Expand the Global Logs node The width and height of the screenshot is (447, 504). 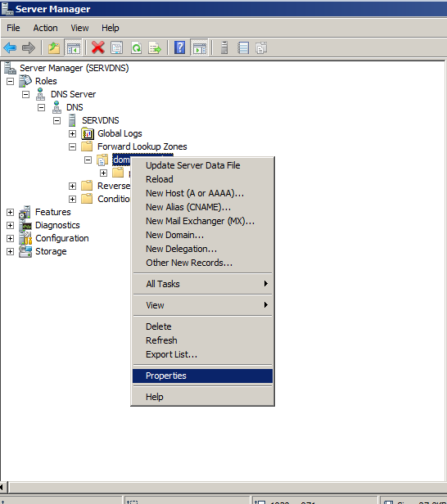(x=72, y=133)
